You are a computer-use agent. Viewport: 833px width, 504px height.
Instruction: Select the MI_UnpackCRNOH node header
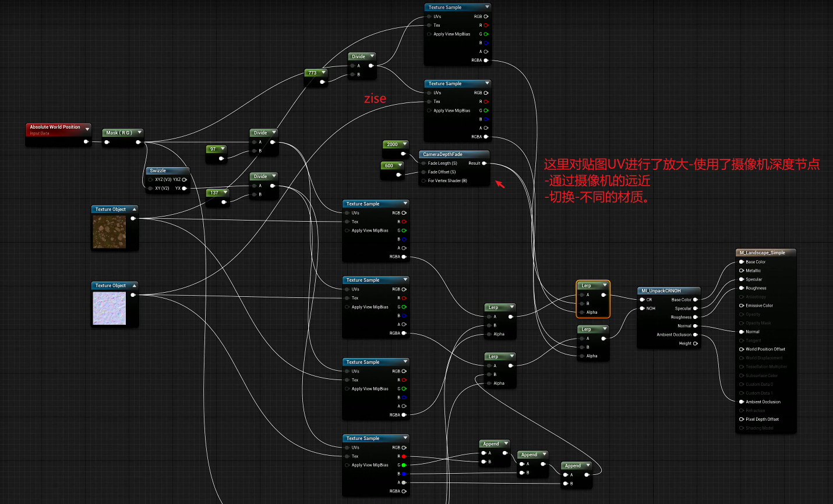coord(669,290)
